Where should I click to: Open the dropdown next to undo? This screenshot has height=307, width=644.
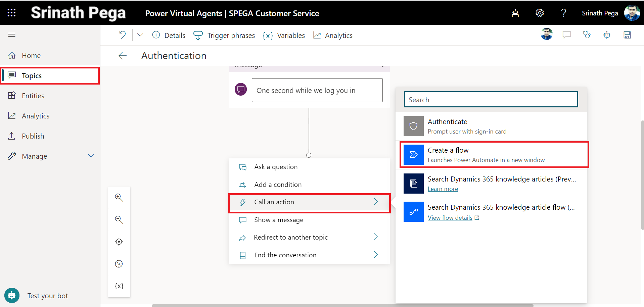coord(140,35)
